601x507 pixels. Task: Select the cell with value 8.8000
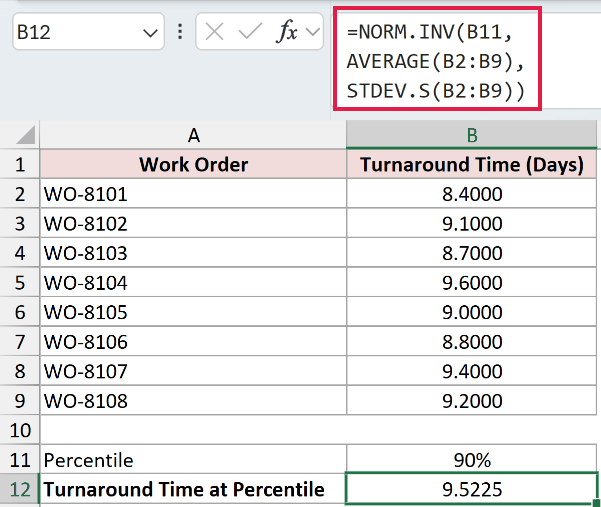[471, 341]
